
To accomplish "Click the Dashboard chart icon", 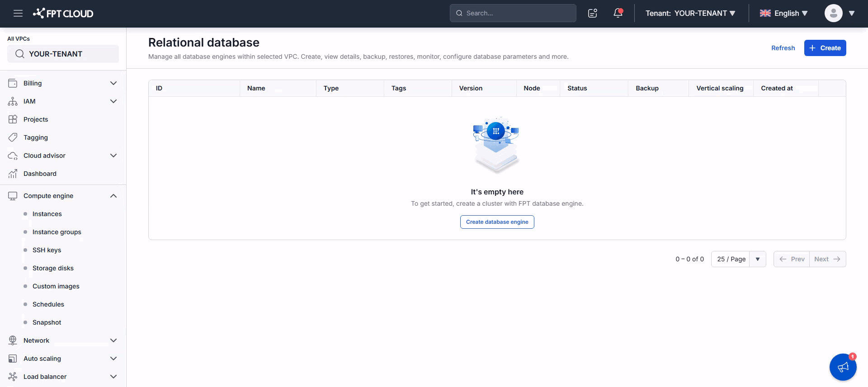I will 13,174.
